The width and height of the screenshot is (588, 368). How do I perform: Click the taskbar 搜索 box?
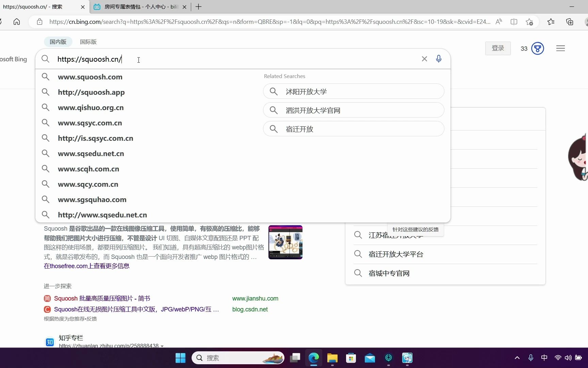pyautogui.click(x=238, y=358)
